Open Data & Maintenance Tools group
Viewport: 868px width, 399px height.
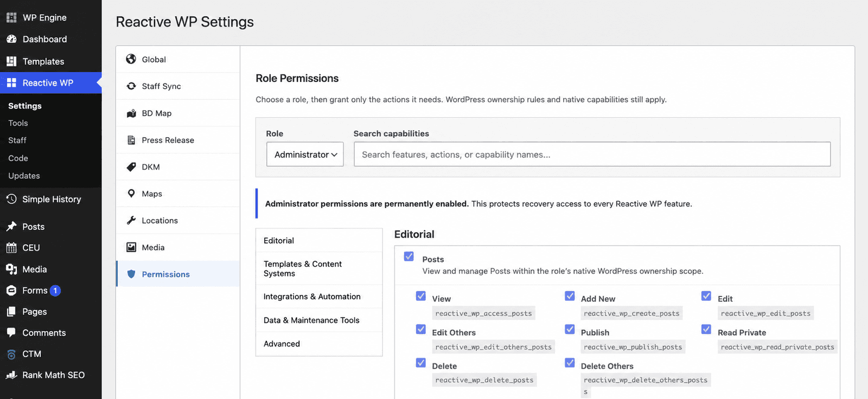(x=319, y=320)
